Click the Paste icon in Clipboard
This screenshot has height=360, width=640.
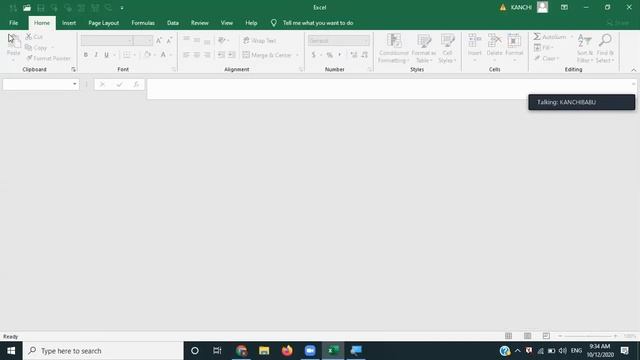pos(13,41)
